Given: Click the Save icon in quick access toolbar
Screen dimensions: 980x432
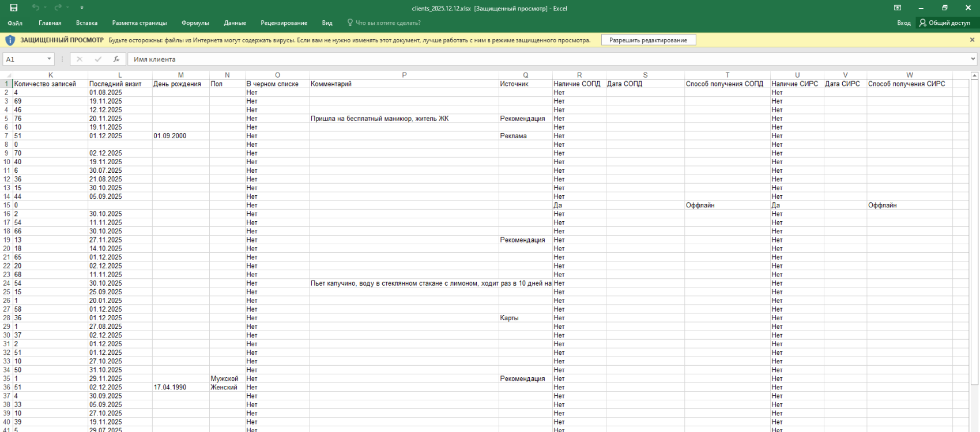Looking at the screenshot, I should (14, 8).
